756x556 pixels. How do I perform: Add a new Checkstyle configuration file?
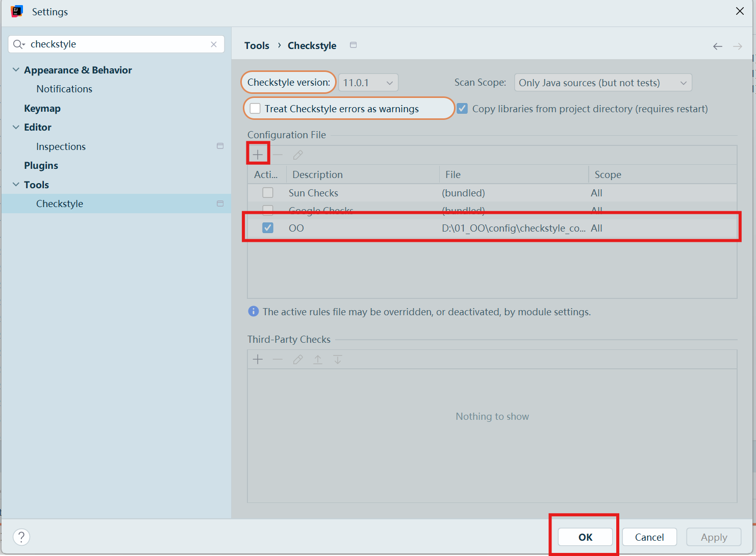(x=258, y=155)
